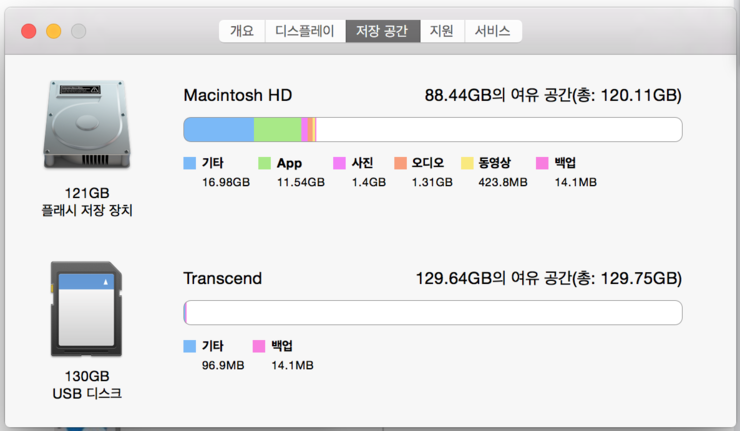Image resolution: width=740 pixels, height=431 pixels.
Task: Click the green App segment in storage bar
Action: click(277, 130)
